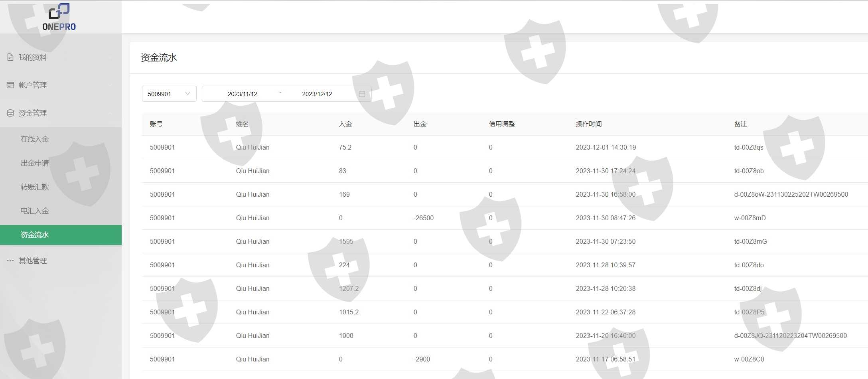Click the 出金 column header
Viewport: 868px width, 379px height.
(x=420, y=124)
